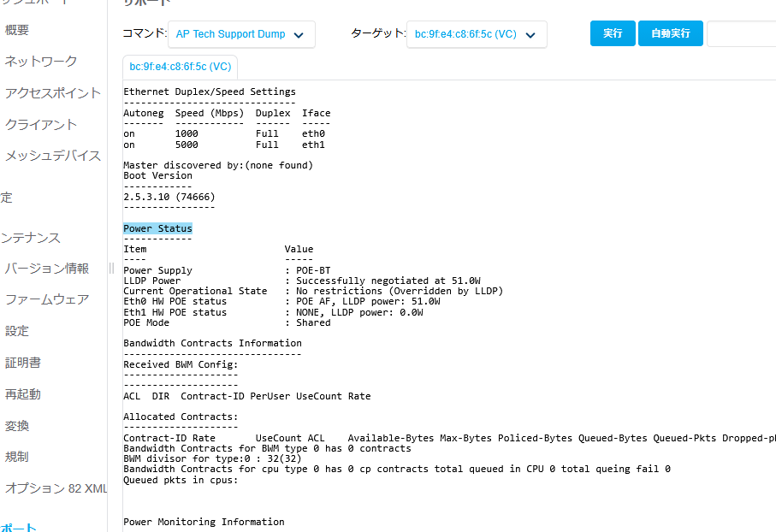Open 概要 in the sidebar
The image size is (776, 532).
[17, 30]
